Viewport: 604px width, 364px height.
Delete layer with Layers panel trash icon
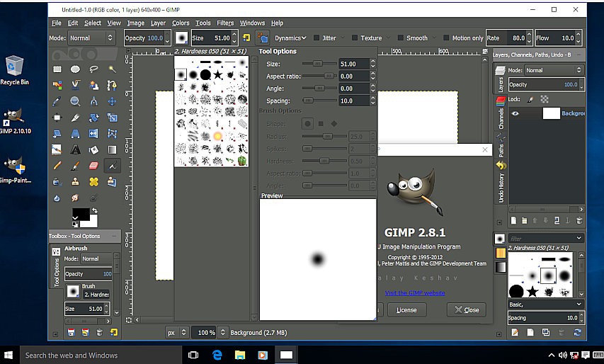click(579, 220)
